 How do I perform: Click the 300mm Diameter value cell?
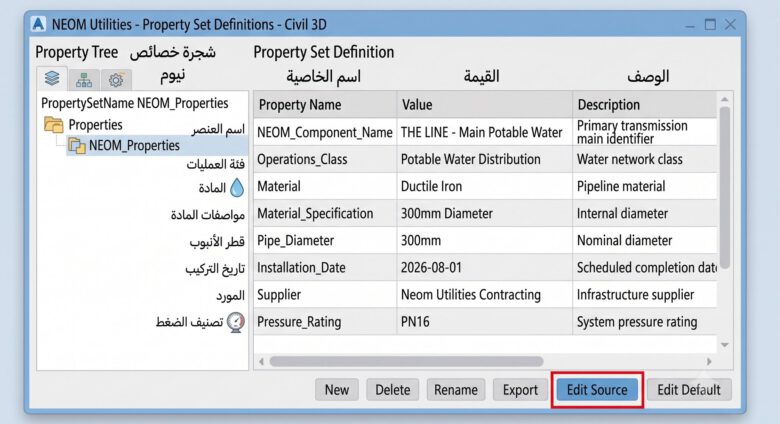[485, 213]
